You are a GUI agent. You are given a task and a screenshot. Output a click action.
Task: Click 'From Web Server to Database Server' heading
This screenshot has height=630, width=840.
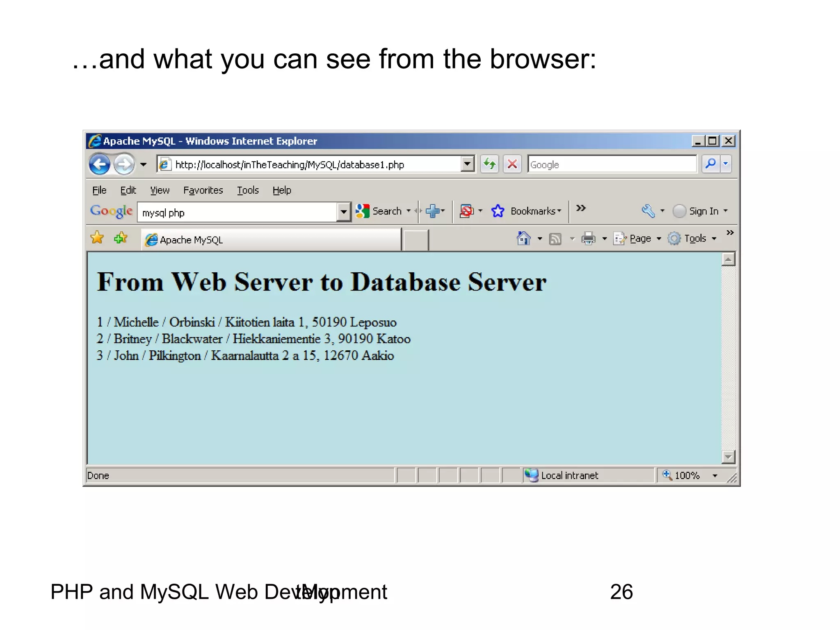tap(322, 282)
